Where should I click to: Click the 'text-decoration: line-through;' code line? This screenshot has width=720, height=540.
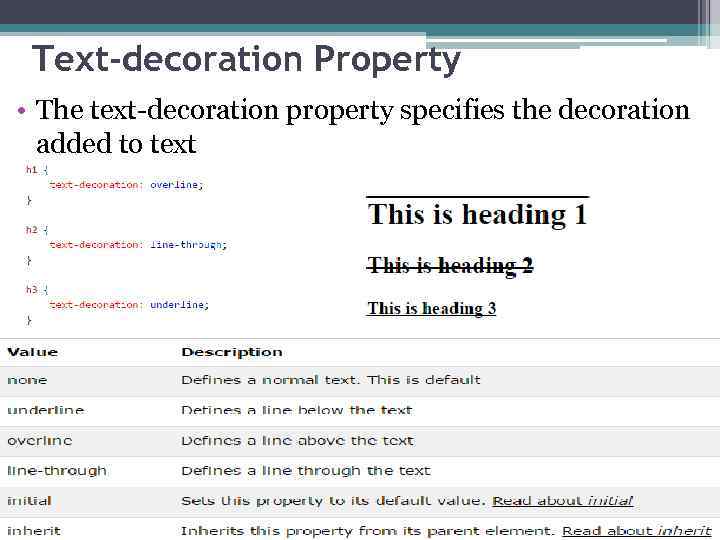pyautogui.click(x=138, y=245)
